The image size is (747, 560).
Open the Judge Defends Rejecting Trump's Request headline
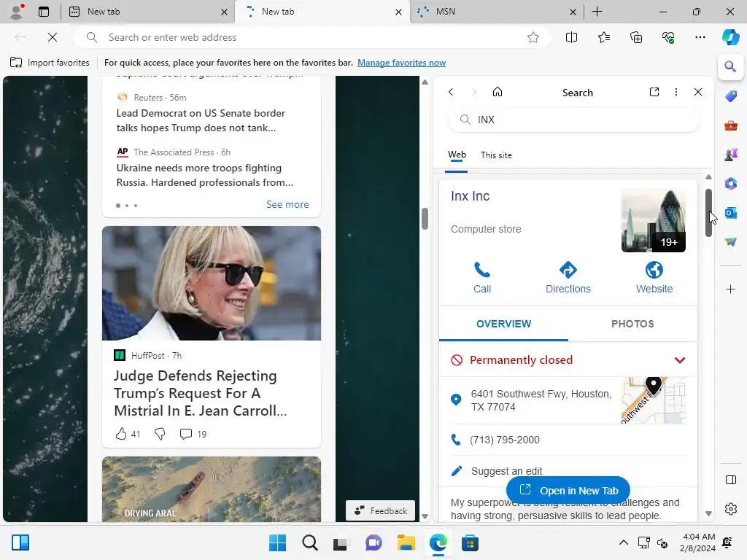[200, 393]
